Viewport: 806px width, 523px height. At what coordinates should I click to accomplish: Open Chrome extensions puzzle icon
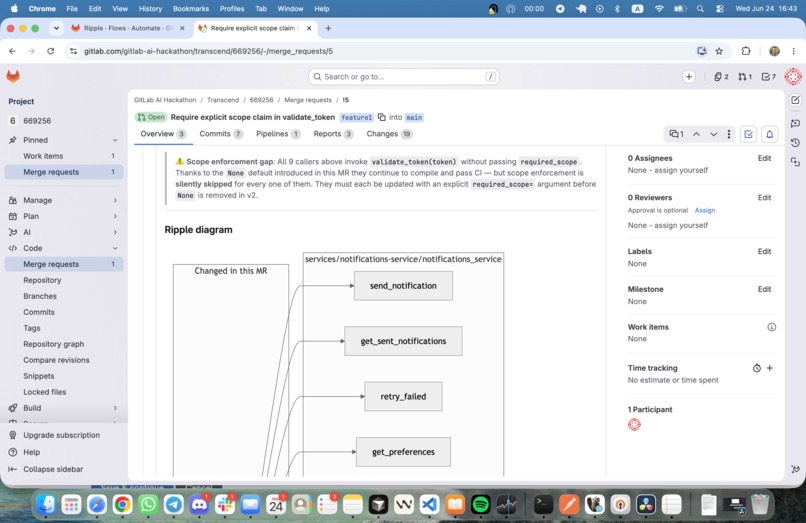(x=746, y=51)
